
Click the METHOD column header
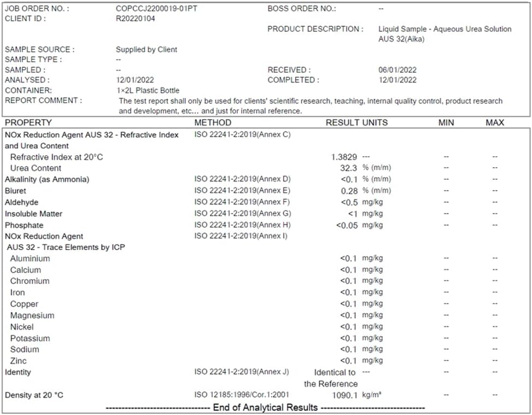213,123
